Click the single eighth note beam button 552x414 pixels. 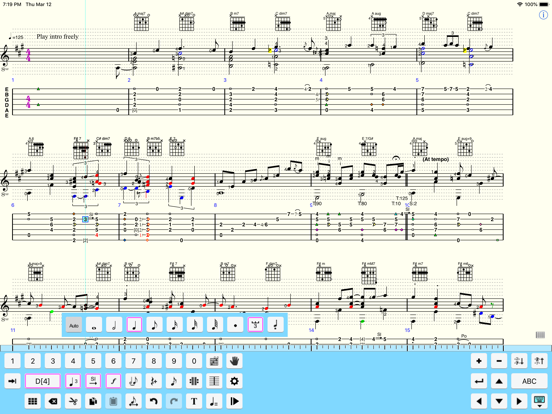tap(174, 381)
